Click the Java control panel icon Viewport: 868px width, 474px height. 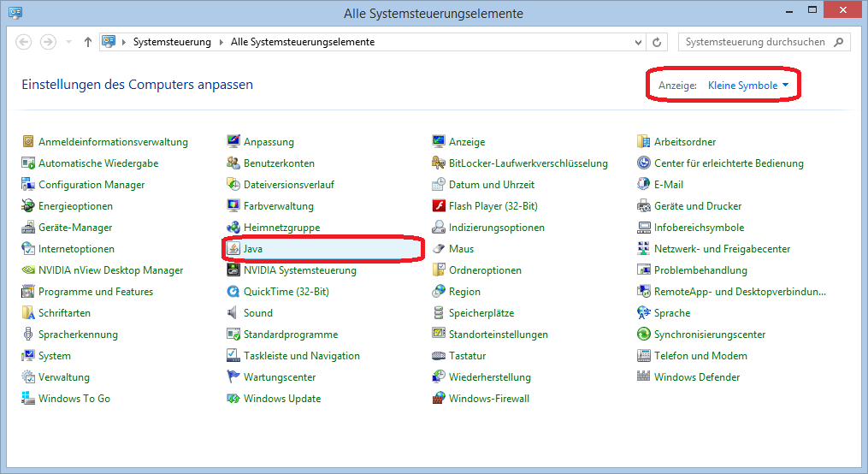233,249
